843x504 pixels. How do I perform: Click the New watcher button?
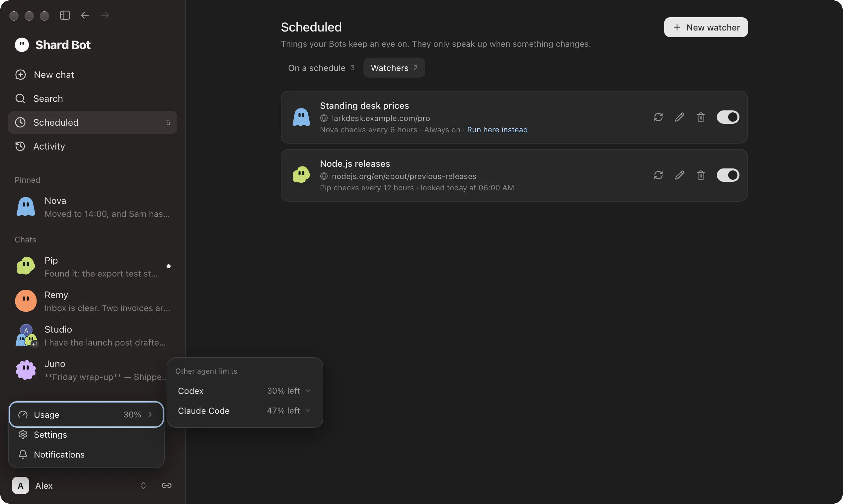[706, 27]
